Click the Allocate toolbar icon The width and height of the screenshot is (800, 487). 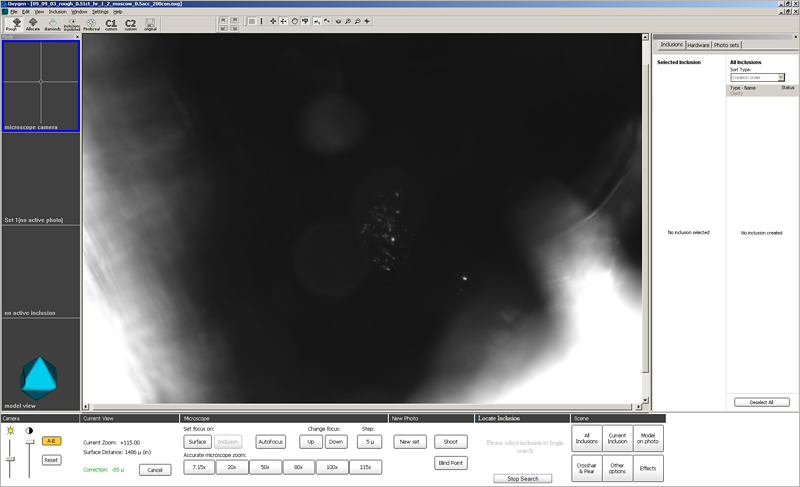(x=34, y=24)
